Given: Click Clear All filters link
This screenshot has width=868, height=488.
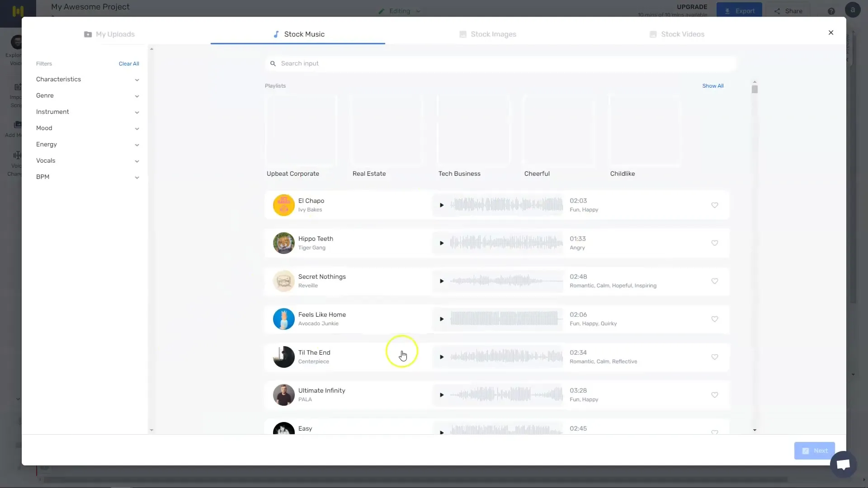Looking at the screenshot, I should (x=129, y=64).
